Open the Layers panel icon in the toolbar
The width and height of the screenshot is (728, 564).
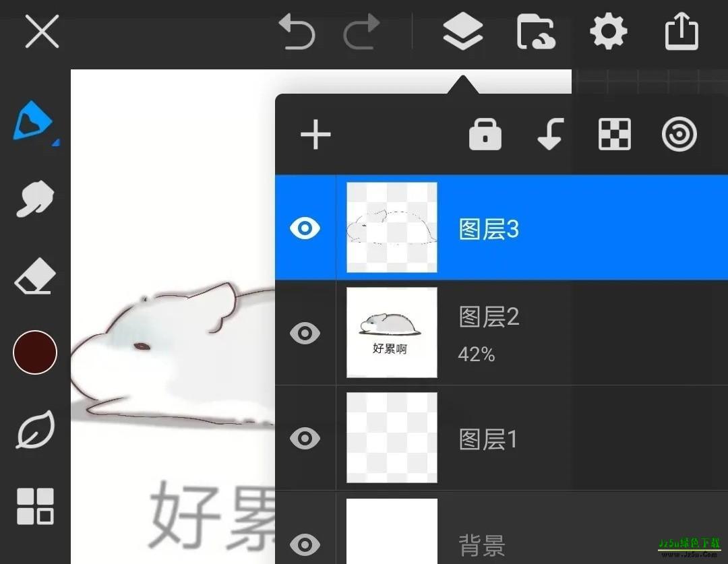(x=462, y=31)
